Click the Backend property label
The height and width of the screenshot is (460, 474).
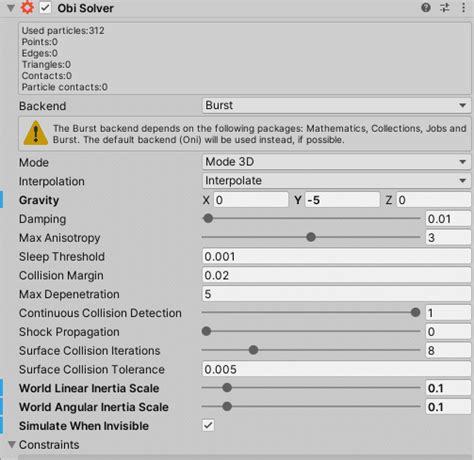tap(42, 106)
